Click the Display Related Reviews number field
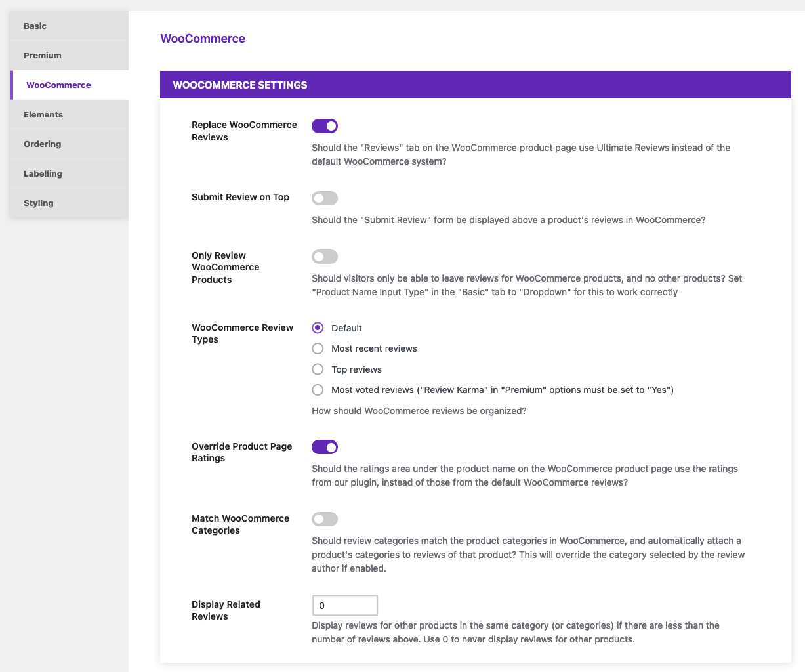 pos(345,605)
